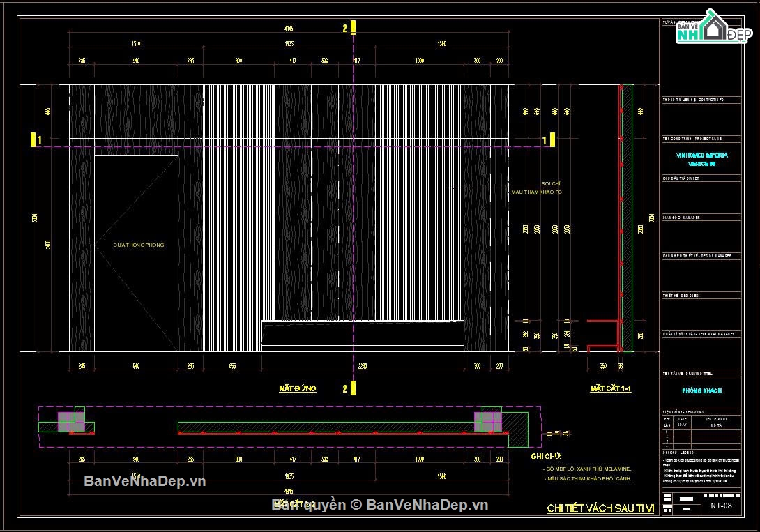Click the Nhà Đẹp house logo
The image size is (760, 532).
pos(713,26)
